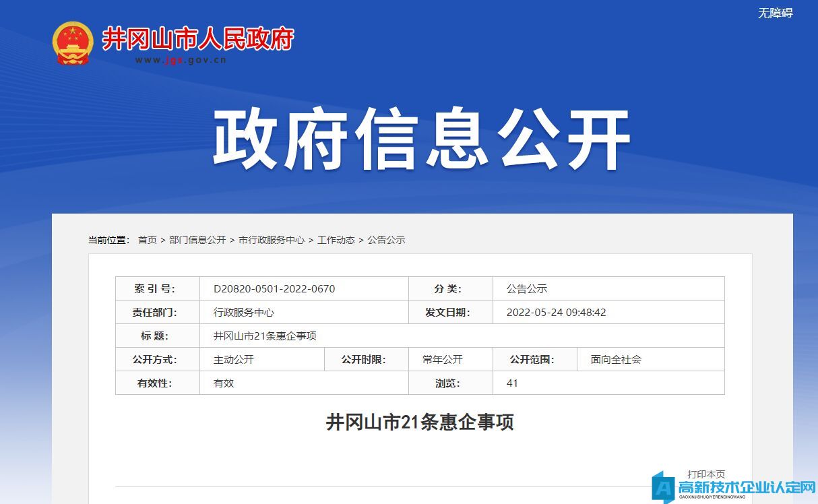Click the 主动公开 disclosure method cell
The image size is (818, 504).
234,360
